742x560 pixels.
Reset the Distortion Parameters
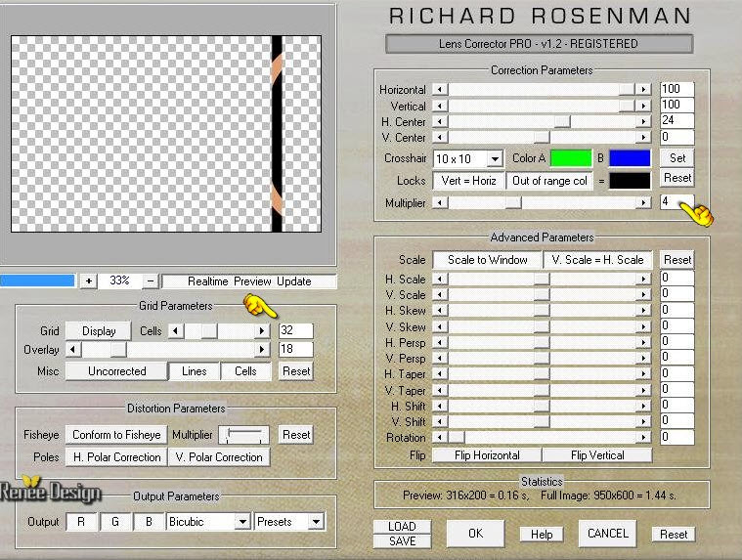[x=296, y=435]
